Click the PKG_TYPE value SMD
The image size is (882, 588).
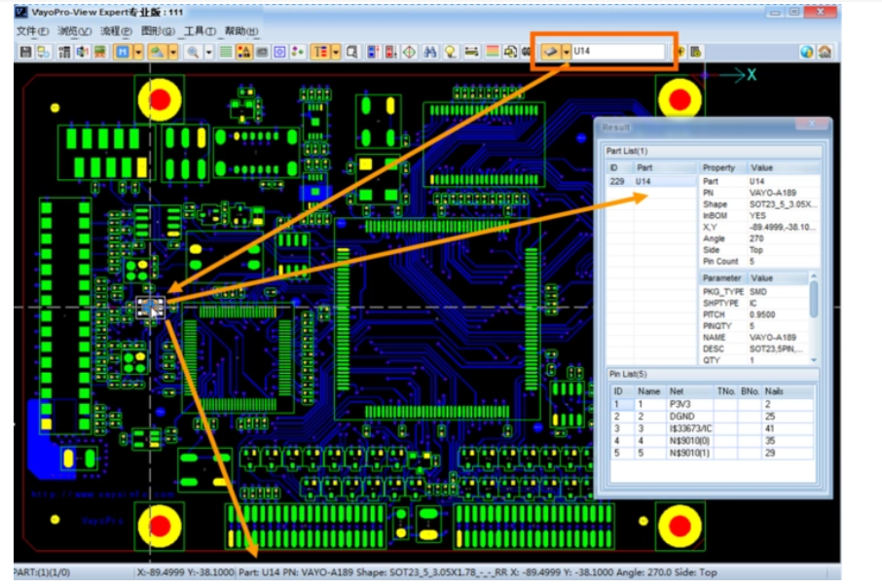point(757,291)
